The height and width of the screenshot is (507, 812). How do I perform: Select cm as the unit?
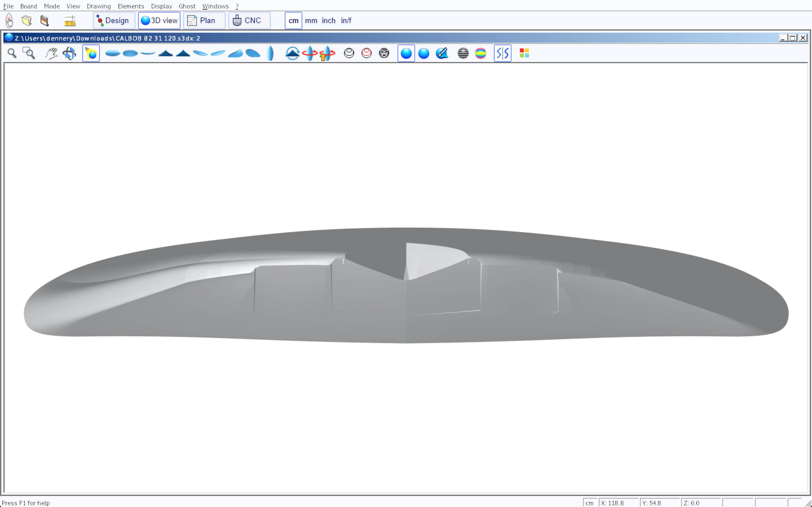293,21
